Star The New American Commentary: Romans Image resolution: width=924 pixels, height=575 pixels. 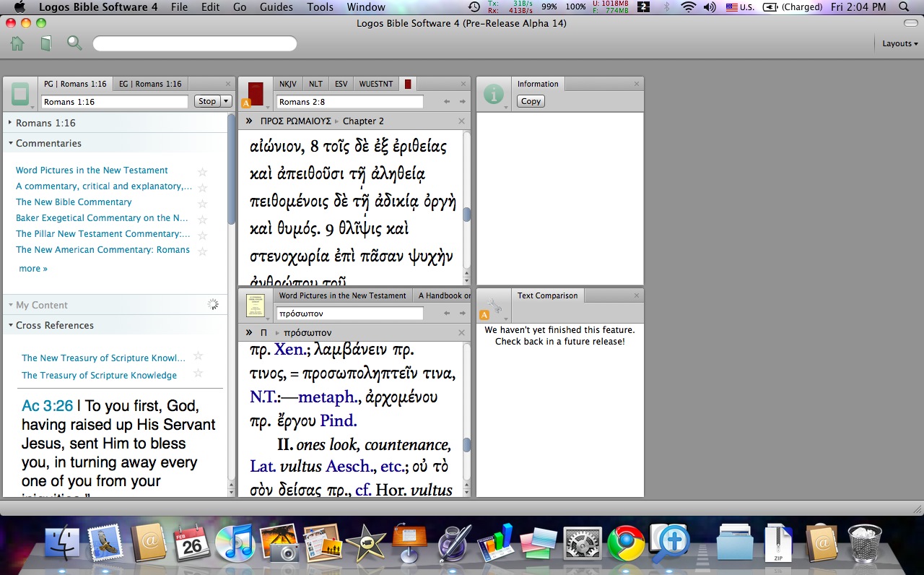pyautogui.click(x=203, y=251)
